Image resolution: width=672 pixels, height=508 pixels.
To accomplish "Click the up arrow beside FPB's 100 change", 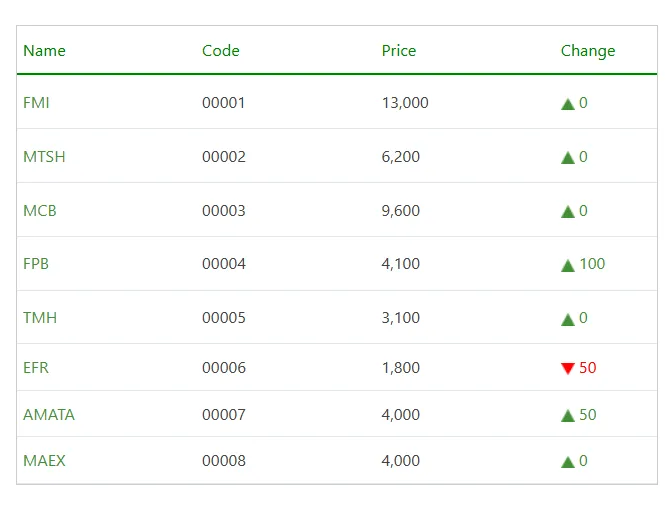I will click(568, 265).
